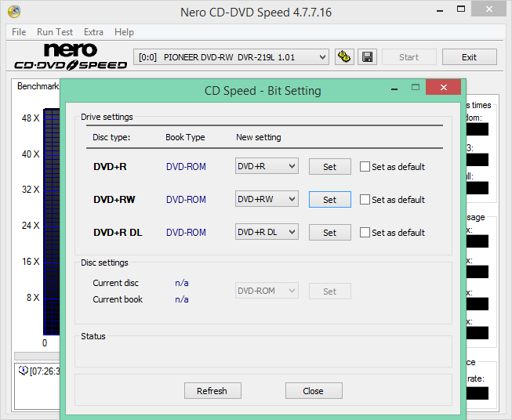Click Set button for DVD+RW
The height and width of the screenshot is (420, 512).
pyautogui.click(x=330, y=200)
